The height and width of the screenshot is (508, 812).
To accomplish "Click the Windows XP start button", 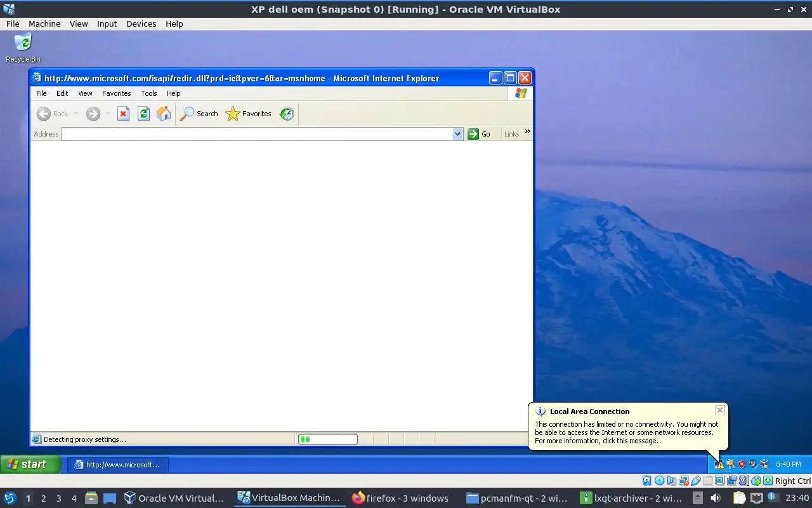I will [x=30, y=464].
